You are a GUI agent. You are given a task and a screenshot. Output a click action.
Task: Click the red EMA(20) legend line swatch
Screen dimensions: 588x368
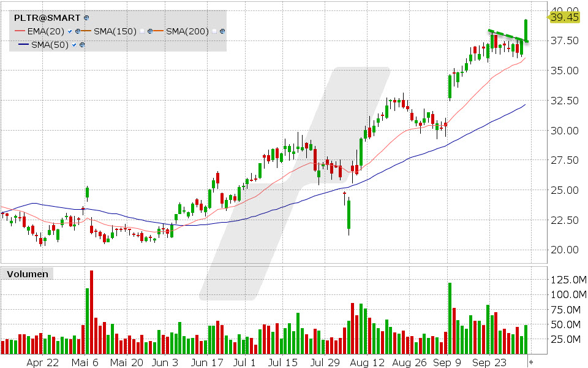click(x=20, y=31)
